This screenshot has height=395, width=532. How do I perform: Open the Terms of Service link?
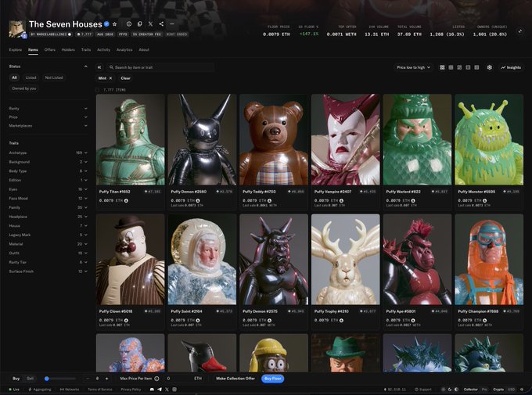pyautogui.click(x=100, y=390)
